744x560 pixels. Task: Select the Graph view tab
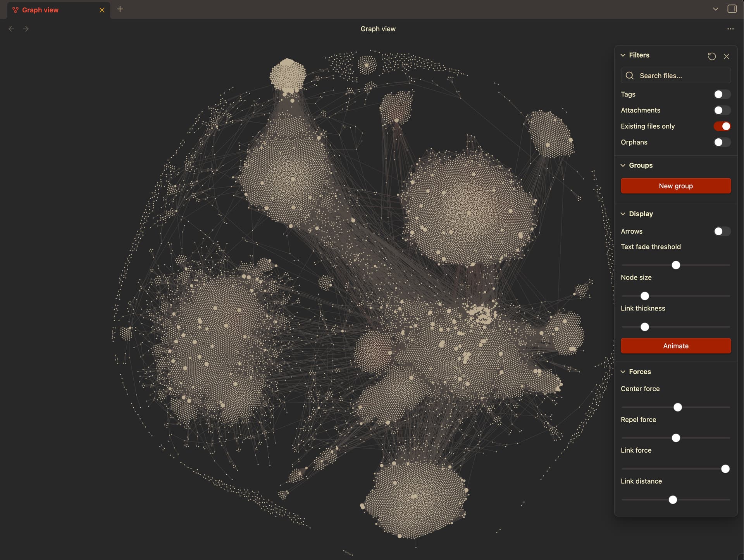[40, 10]
